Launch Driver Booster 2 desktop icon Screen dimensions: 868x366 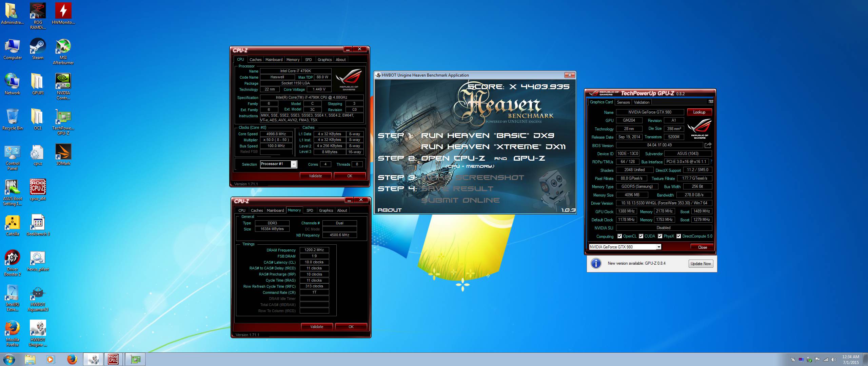click(13, 263)
